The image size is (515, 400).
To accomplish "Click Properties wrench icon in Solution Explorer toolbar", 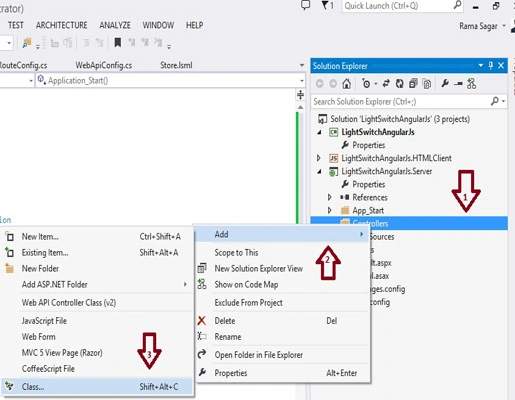I will pyautogui.click(x=445, y=83).
